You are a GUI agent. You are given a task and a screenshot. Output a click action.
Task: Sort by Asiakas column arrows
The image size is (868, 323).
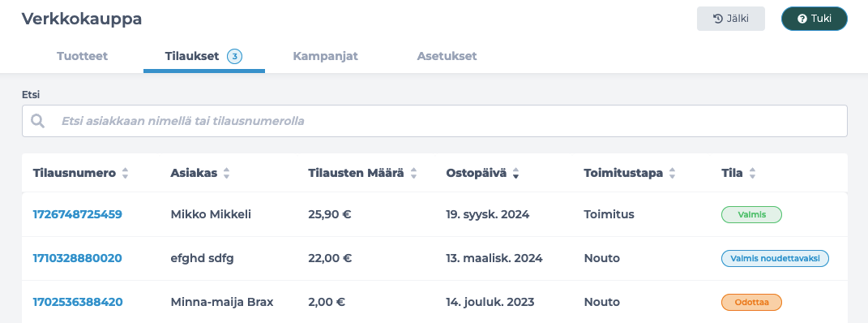pos(226,174)
